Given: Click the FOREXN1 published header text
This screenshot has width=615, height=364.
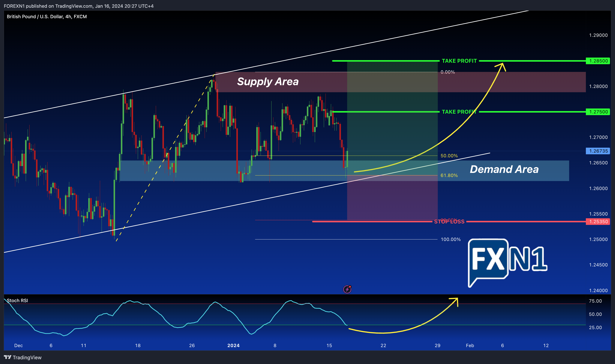Looking at the screenshot, I should coord(79,6).
